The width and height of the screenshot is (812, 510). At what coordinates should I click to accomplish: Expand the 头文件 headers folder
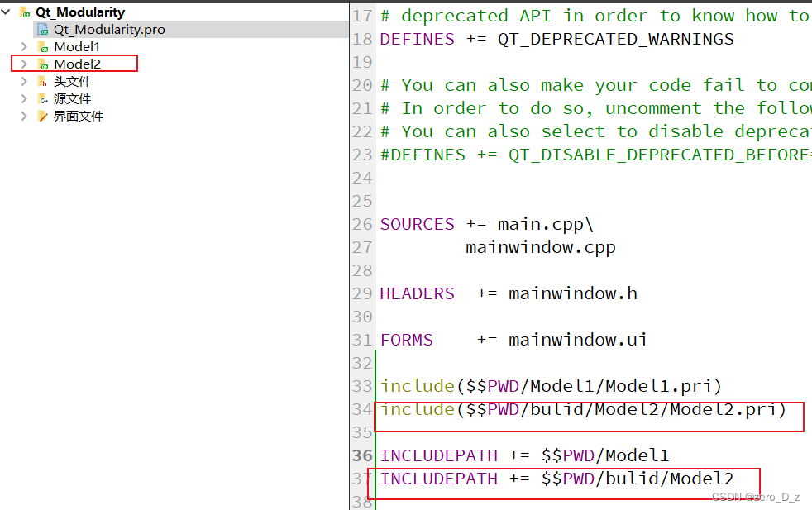[x=24, y=81]
